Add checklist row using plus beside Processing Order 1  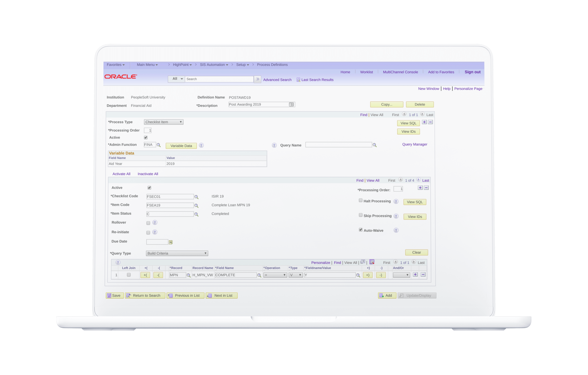point(420,188)
